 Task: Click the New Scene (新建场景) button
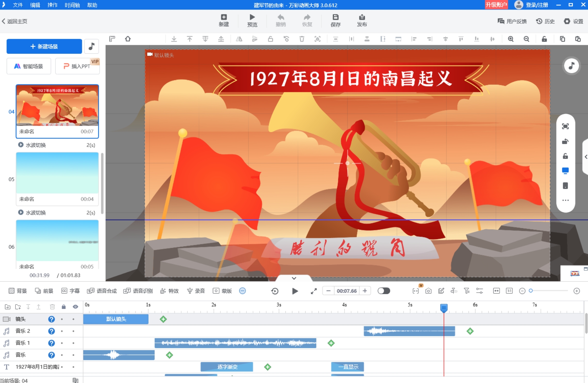point(44,46)
